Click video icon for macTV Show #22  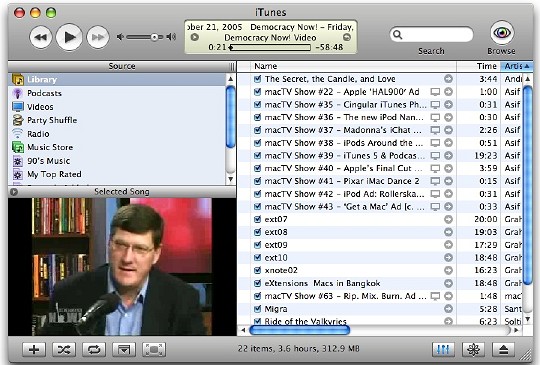pyautogui.click(x=435, y=92)
